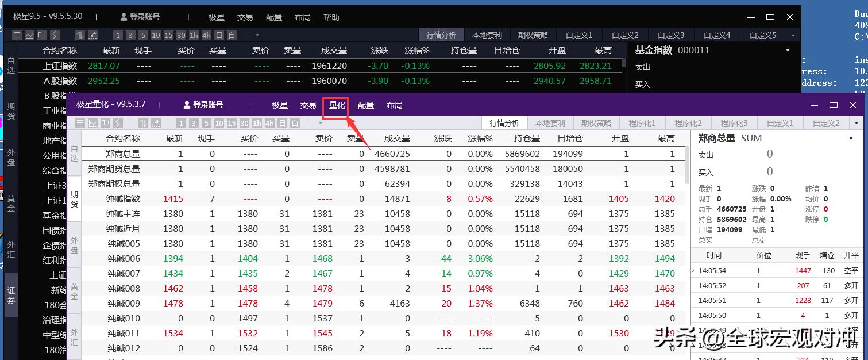The width and height of the screenshot is (868, 360).
Task: Click 登录账号 in the purple 极星量化 window
Action: tap(203, 105)
